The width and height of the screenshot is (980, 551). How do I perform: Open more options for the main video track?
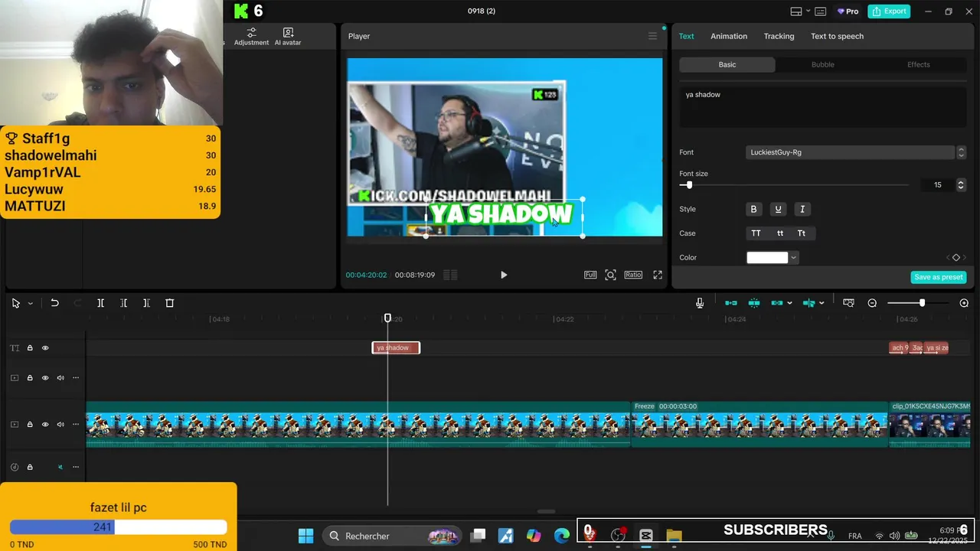(76, 425)
